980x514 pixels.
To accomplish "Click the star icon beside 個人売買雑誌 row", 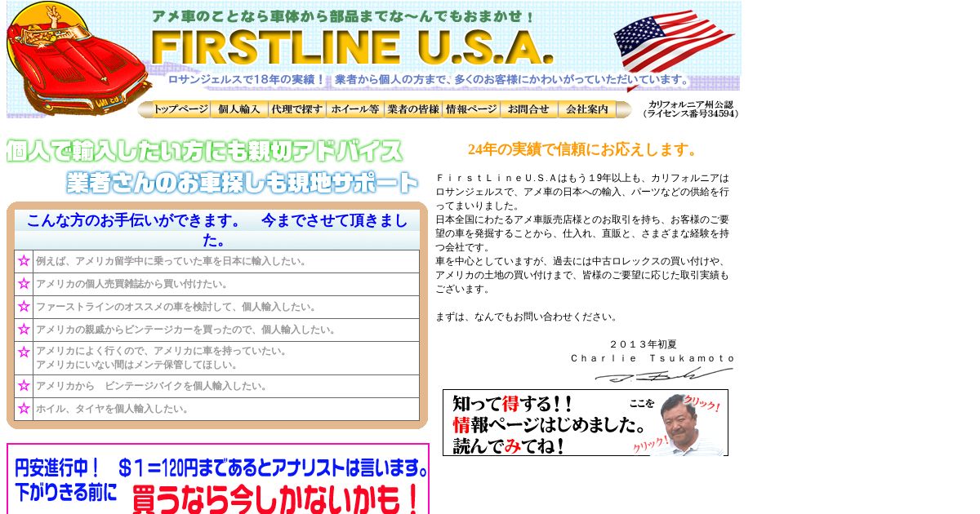I will 24,284.
